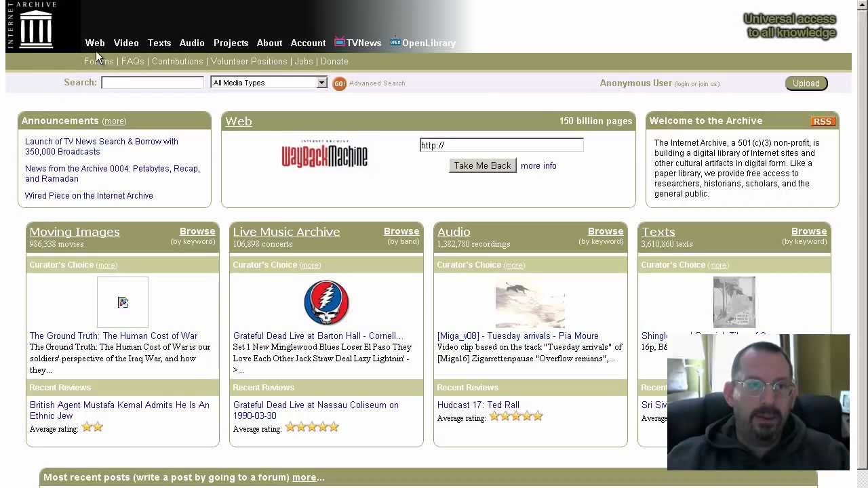
Task: Open Advanced Search
Action: (377, 83)
